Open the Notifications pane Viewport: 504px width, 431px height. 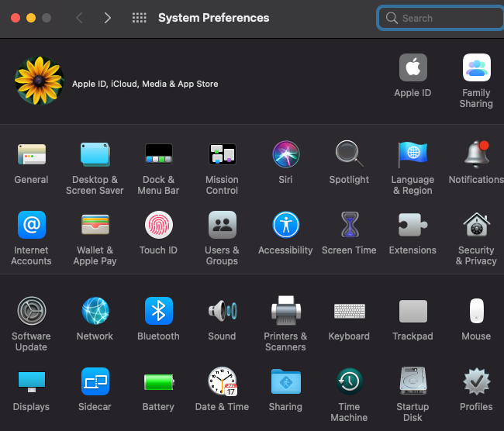(x=476, y=154)
